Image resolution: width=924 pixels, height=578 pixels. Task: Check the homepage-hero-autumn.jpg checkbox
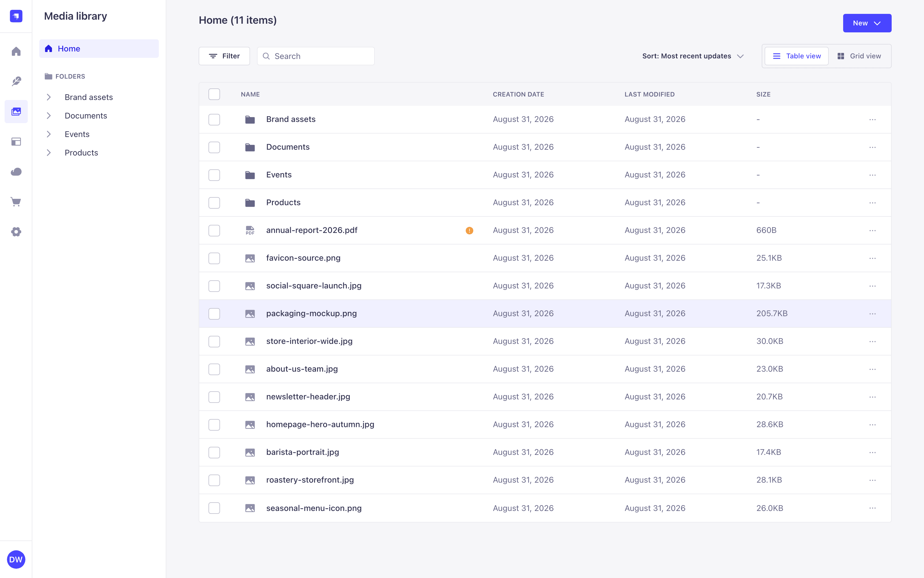214,425
